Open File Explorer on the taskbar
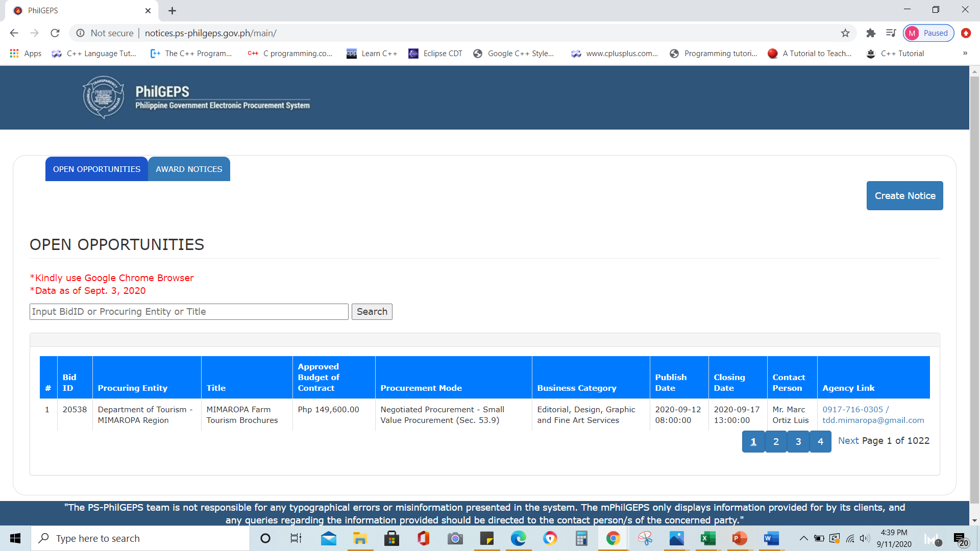Viewport: 980px width, 551px height. (x=360, y=538)
